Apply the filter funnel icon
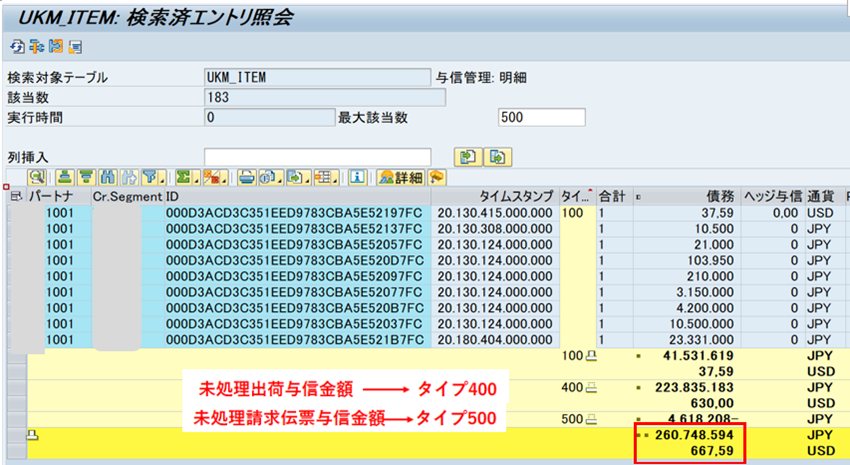This screenshot has height=465, width=850. click(150, 177)
